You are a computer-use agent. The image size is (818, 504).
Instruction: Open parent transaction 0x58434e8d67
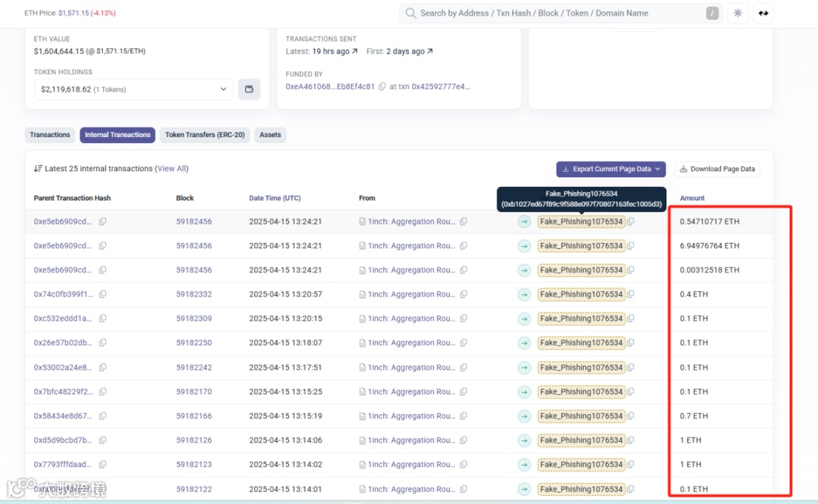63,416
